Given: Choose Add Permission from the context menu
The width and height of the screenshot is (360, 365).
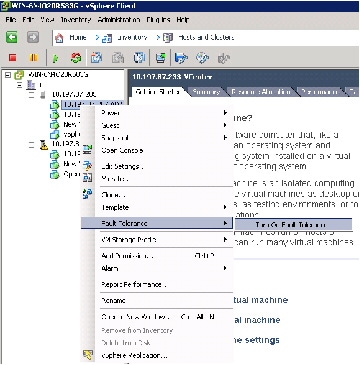Looking at the screenshot, I should click(157, 256).
